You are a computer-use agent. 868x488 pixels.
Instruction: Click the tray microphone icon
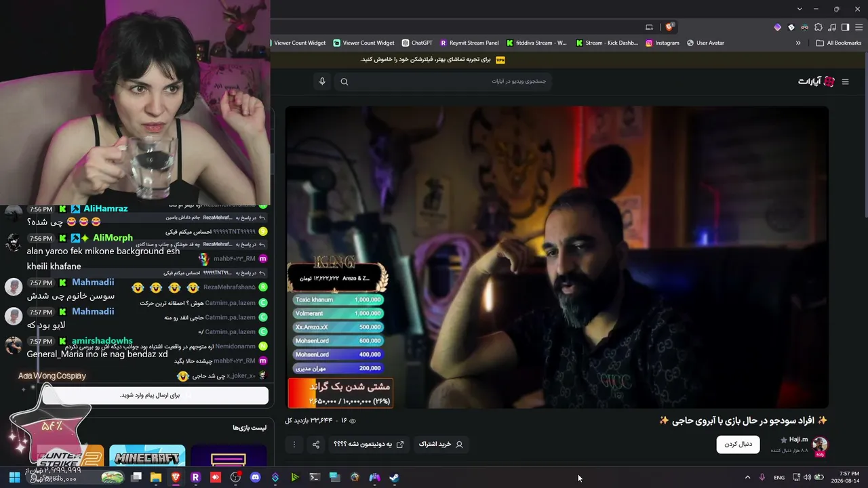[762, 477]
